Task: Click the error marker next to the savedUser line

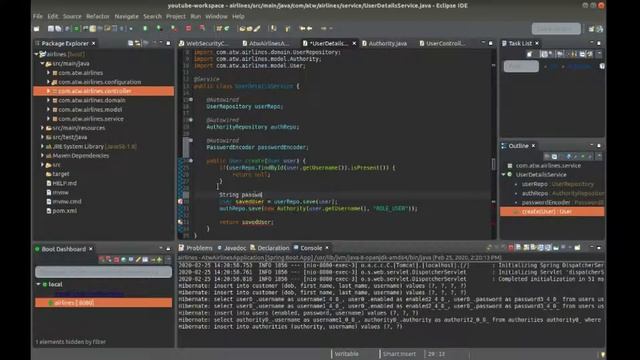Action: [x=180, y=202]
